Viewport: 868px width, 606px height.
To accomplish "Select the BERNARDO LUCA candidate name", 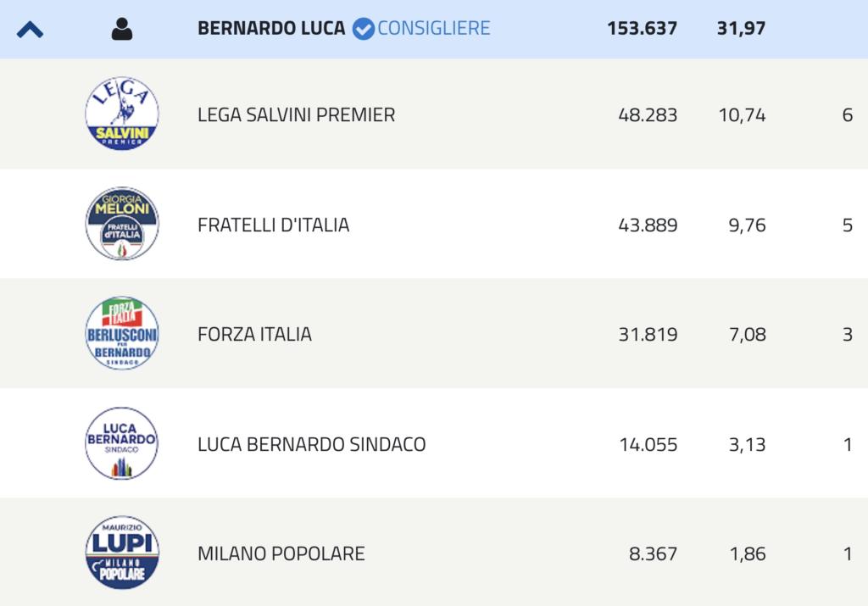I will pos(271,28).
